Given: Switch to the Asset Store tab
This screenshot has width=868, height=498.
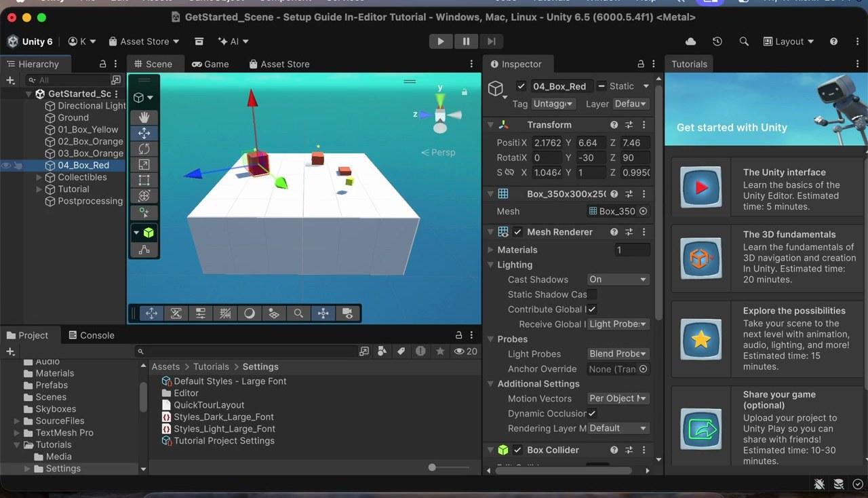Looking at the screenshot, I should (x=279, y=64).
